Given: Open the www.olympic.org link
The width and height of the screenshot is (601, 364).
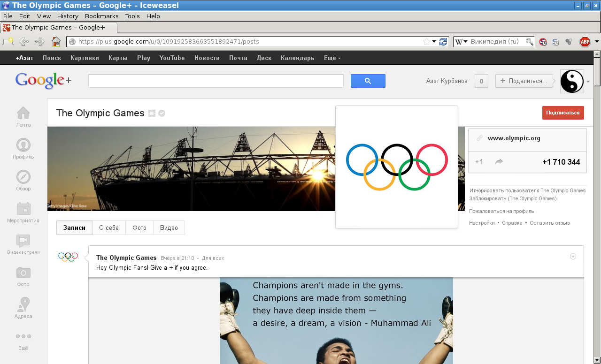Looking at the screenshot, I should pyautogui.click(x=514, y=138).
